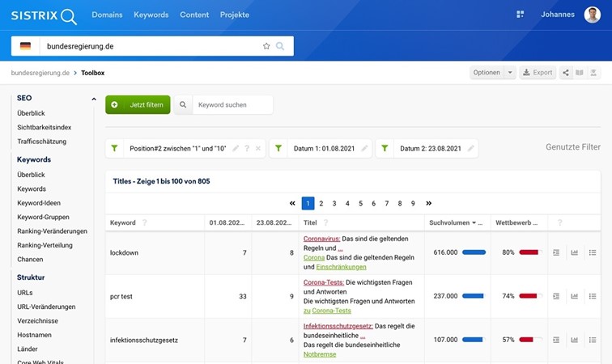Open the handbook book icon

(580, 73)
